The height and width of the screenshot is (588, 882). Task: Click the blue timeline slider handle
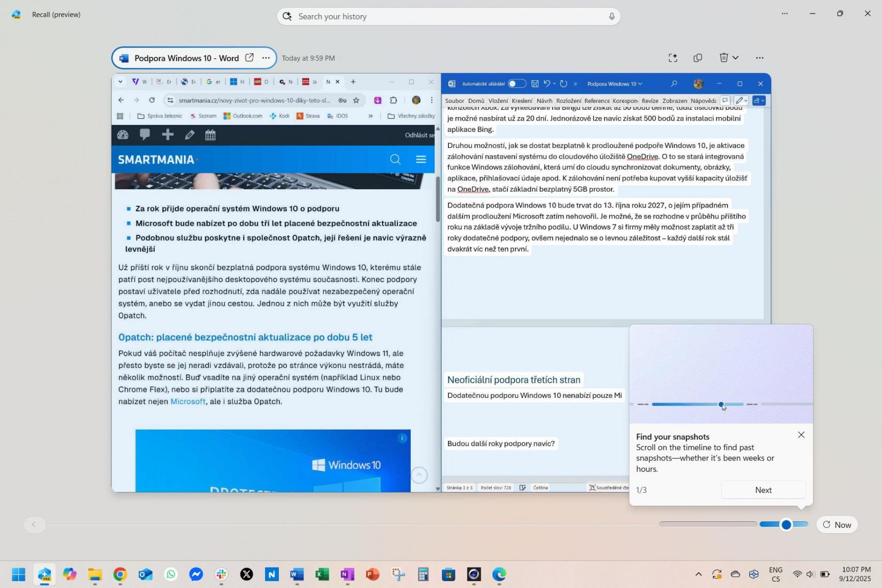[x=786, y=525]
